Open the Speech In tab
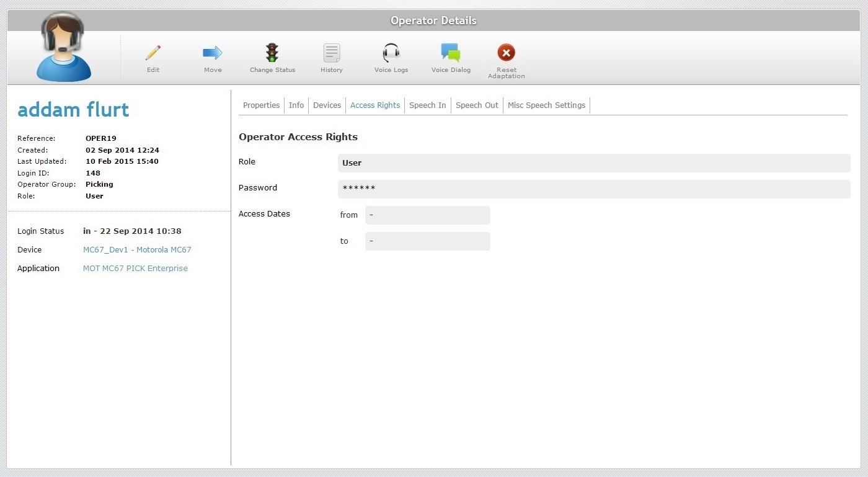 428,105
